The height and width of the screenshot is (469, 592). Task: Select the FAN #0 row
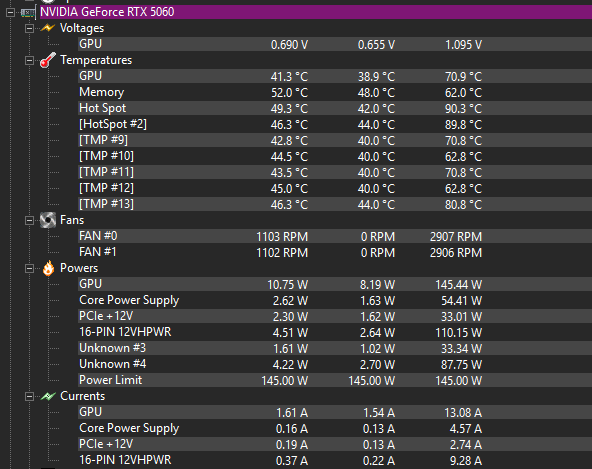point(335,236)
